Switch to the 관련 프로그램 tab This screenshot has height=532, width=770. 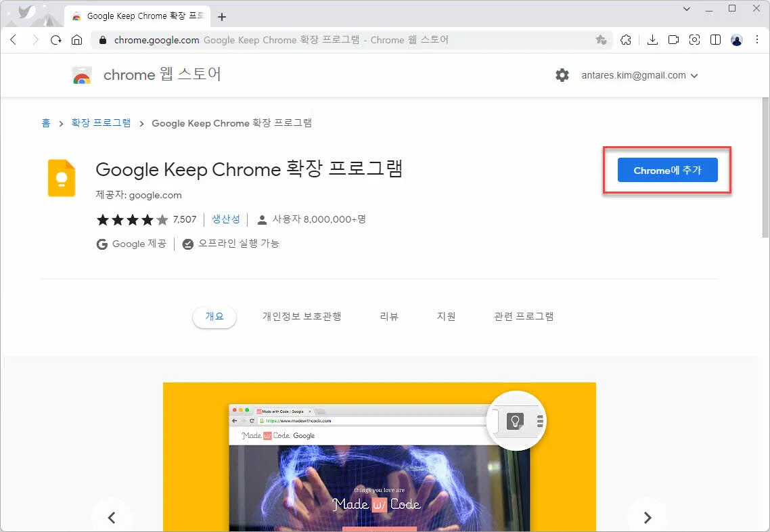pyautogui.click(x=524, y=316)
